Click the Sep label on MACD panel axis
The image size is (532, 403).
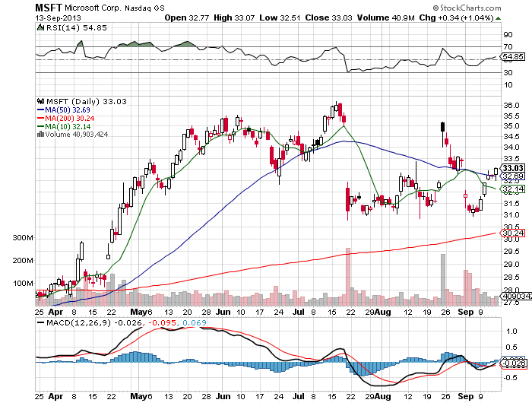tap(465, 396)
